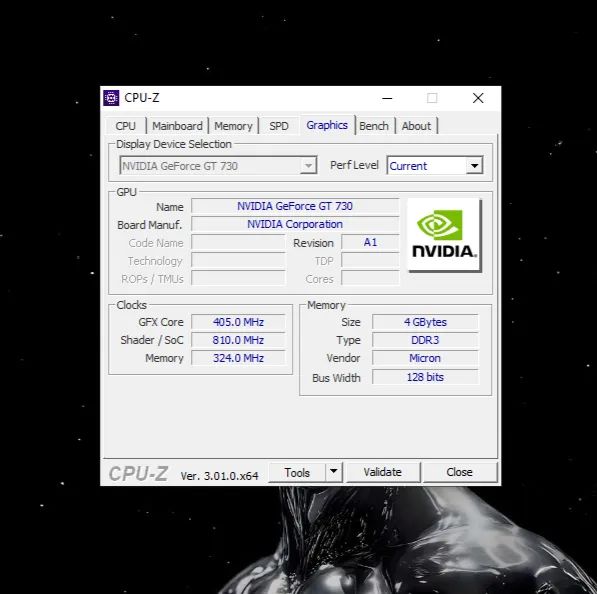The image size is (597, 594).
Task: Click the Revision A1 value
Action: pos(370,242)
